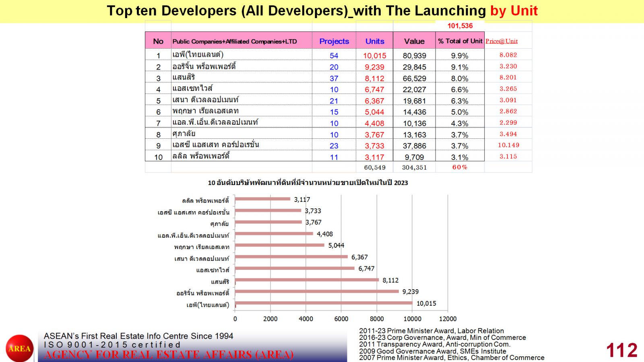Click value cell 22,027
Screen dimensions: 644x362
tap(415, 89)
